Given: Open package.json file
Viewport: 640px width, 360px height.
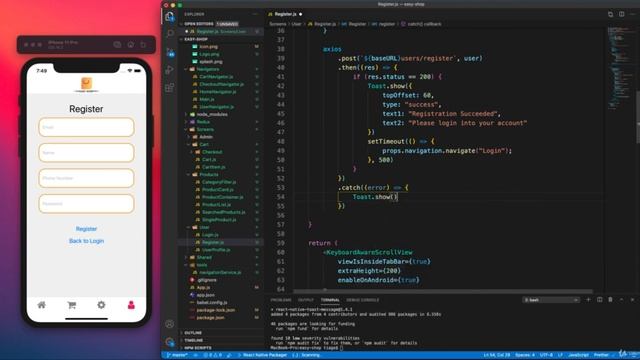Looking at the screenshot, I should pyautogui.click(x=210, y=318).
